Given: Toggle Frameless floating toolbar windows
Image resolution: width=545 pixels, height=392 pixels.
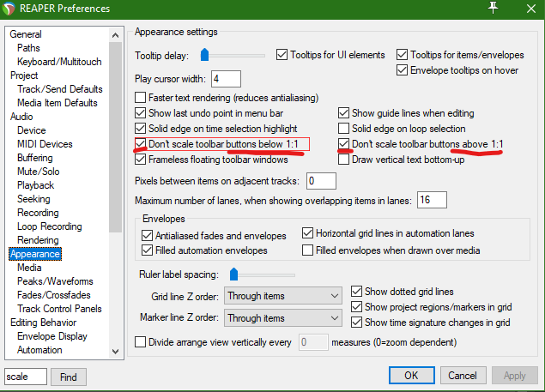Looking at the screenshot, I should [140, 160].
